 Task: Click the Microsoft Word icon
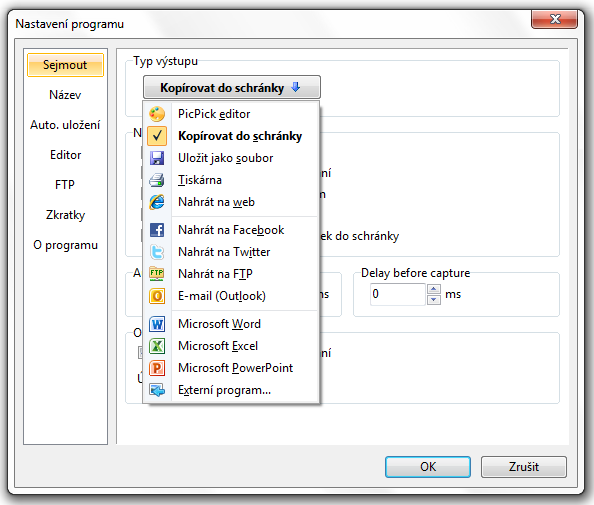point(157,324)
